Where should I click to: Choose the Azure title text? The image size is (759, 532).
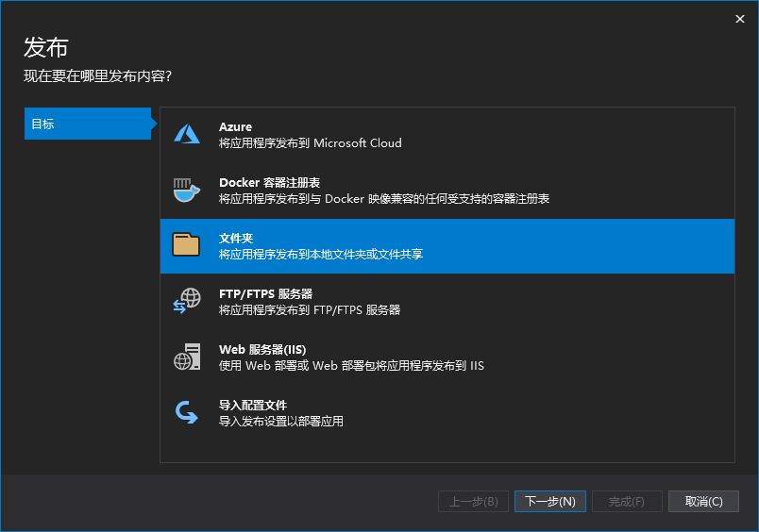[x=235, y=126]
